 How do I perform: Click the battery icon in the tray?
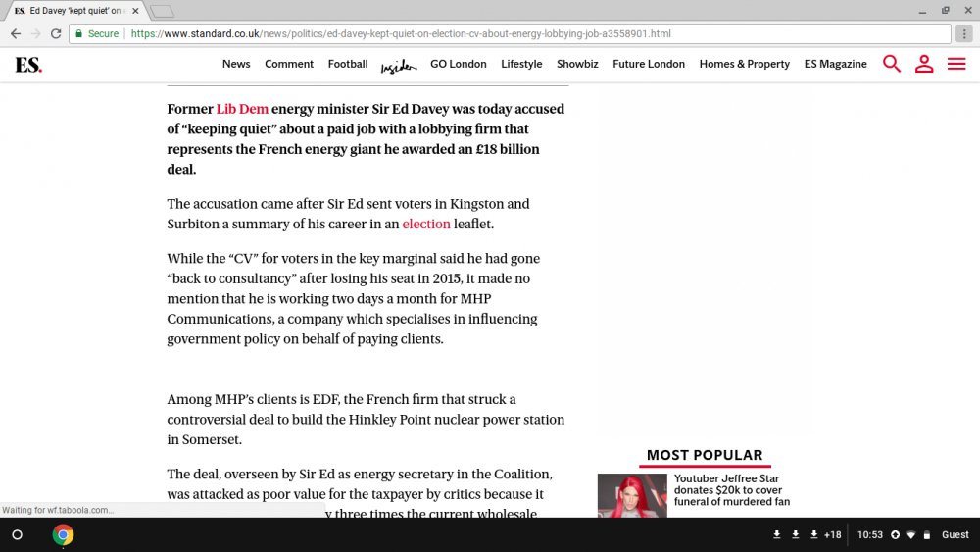pyautogui.click(x=927, y=535)
